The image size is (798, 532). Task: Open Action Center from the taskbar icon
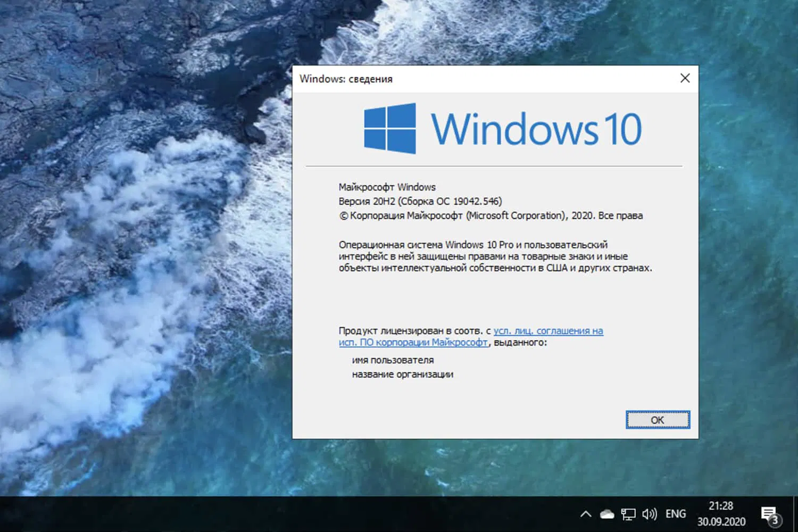coord(770,513)
